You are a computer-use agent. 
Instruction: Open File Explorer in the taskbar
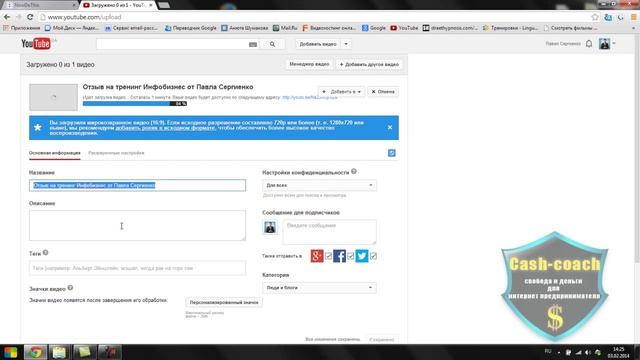coord(59,352)
